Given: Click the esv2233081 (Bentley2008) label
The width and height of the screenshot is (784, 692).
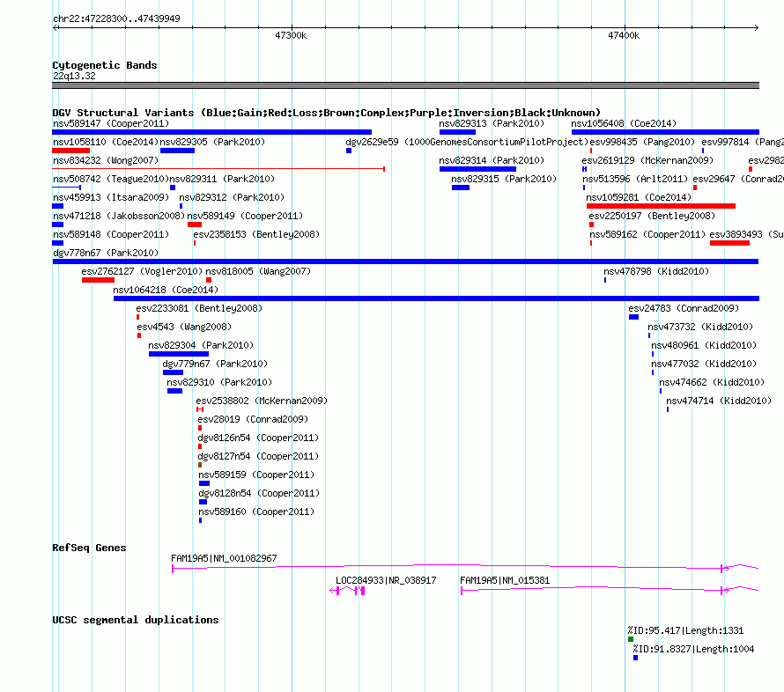Looking at the screenshot, I should [x=199, y=308].
